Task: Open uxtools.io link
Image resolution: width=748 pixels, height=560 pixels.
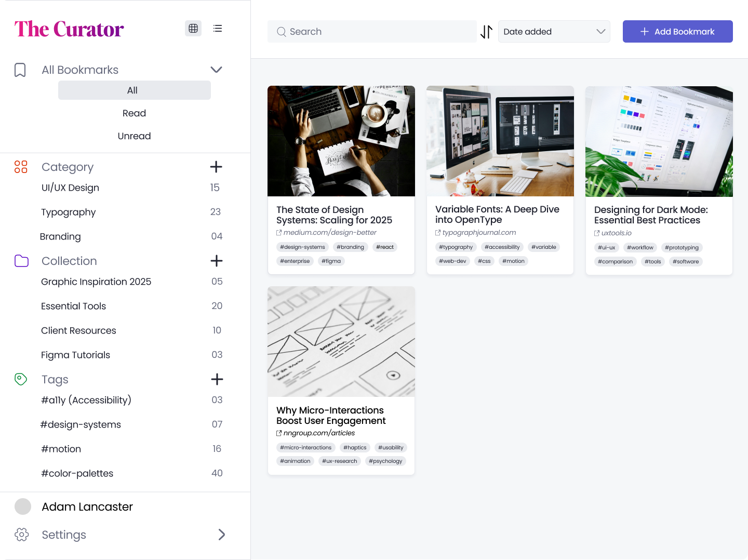Action: coord(617,233)
